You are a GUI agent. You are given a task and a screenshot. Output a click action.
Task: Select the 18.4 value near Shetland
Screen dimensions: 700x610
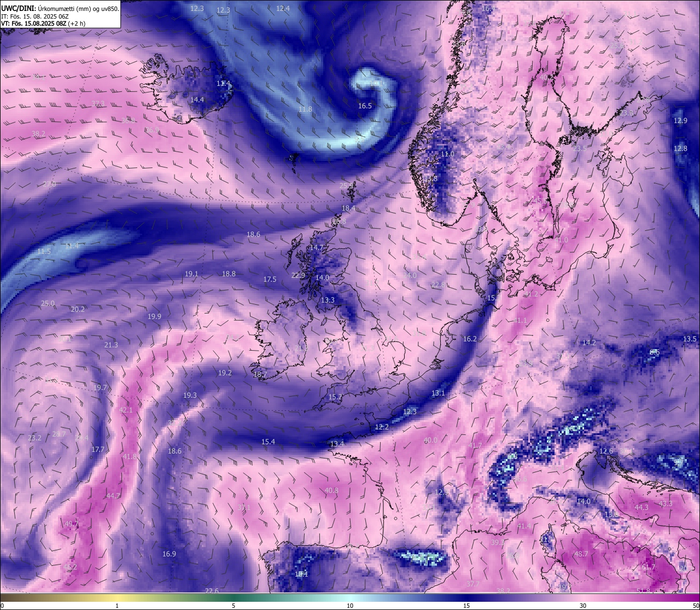348,208
